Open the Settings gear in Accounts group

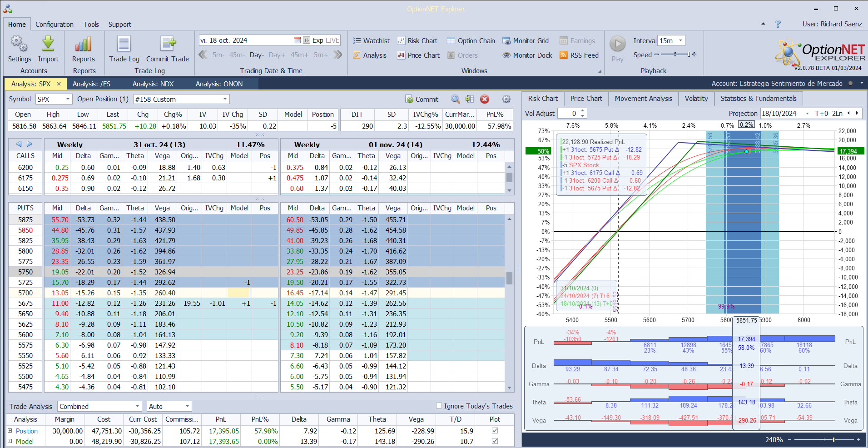[x=19, y=44]
